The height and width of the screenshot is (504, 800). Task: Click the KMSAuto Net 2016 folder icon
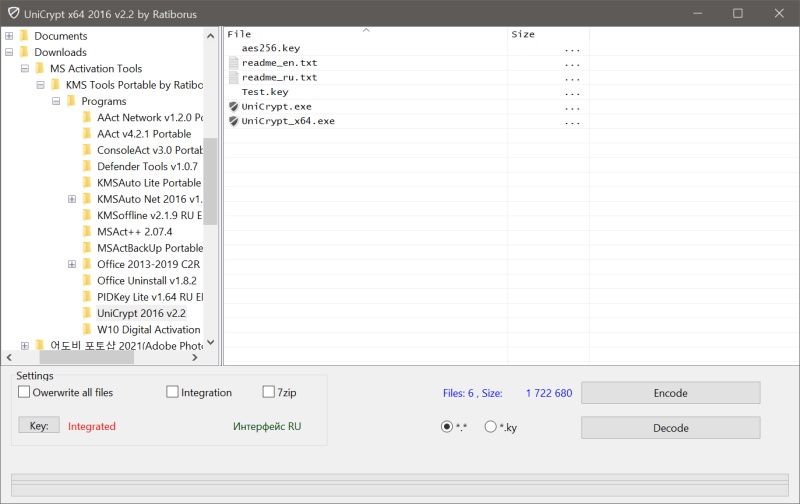[87, 199]
